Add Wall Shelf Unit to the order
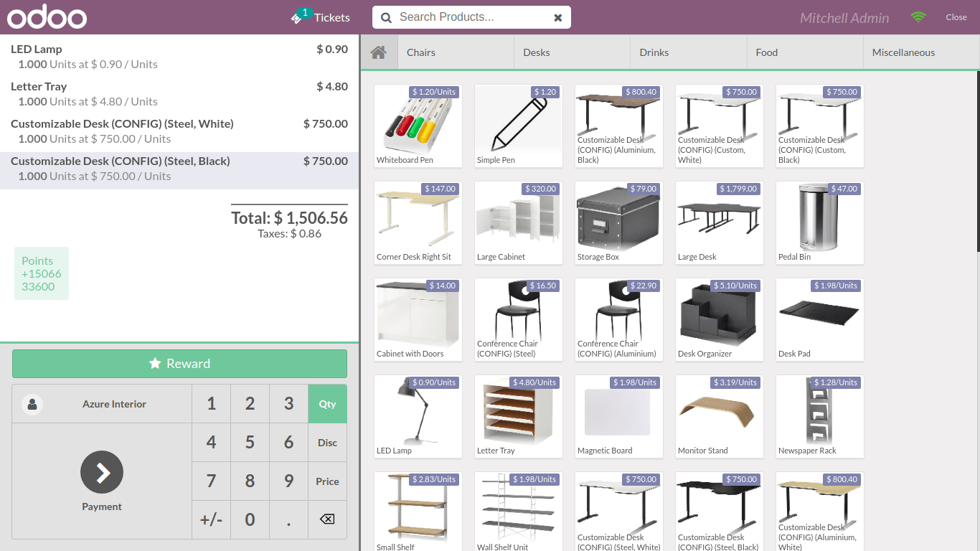Image resolution: width=980 pixels, height=551 pixels. [x=519, y=512]
